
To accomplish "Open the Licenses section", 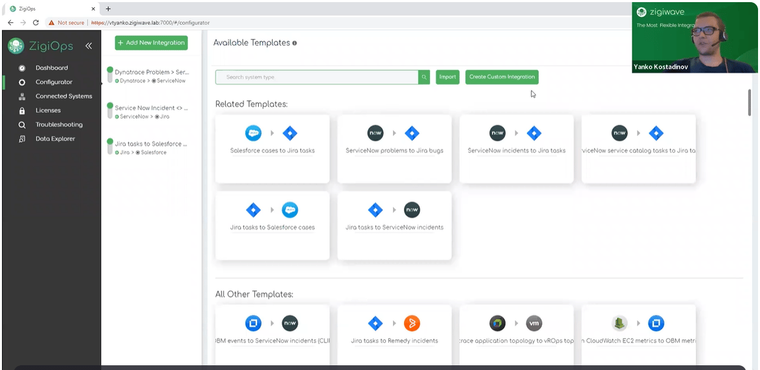I will (48, 110).
